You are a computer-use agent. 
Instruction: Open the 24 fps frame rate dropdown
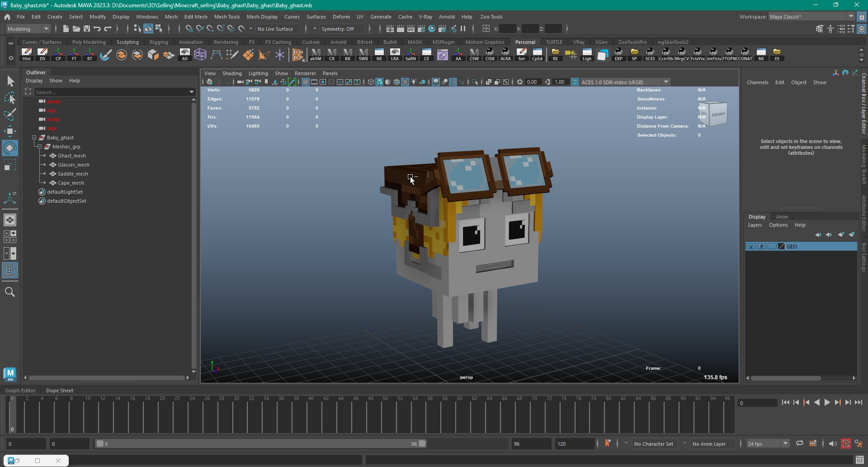(x=768, y=443)
